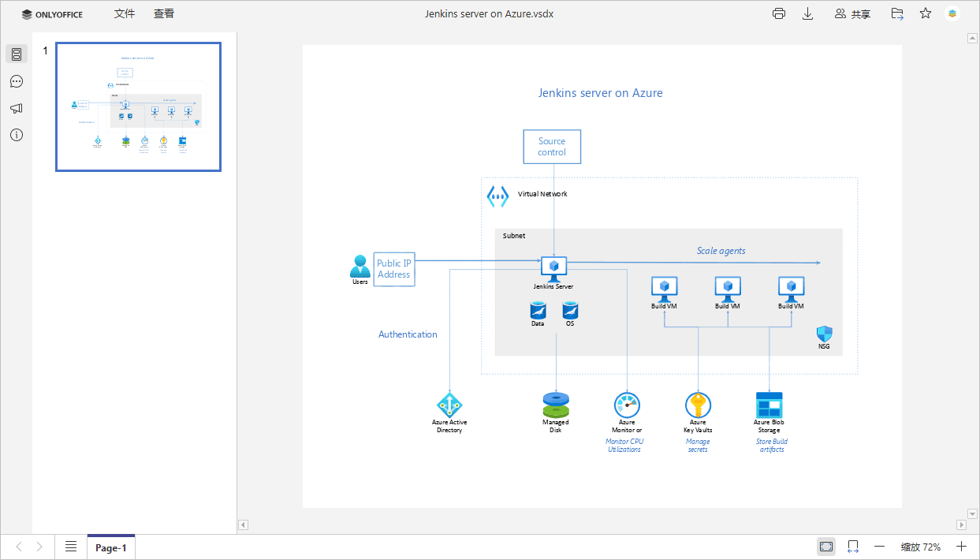Select the Page-1 thumbnail preview
Viewport: 980px width, 560px height.
pyautogui.click(x=138, y=106)
